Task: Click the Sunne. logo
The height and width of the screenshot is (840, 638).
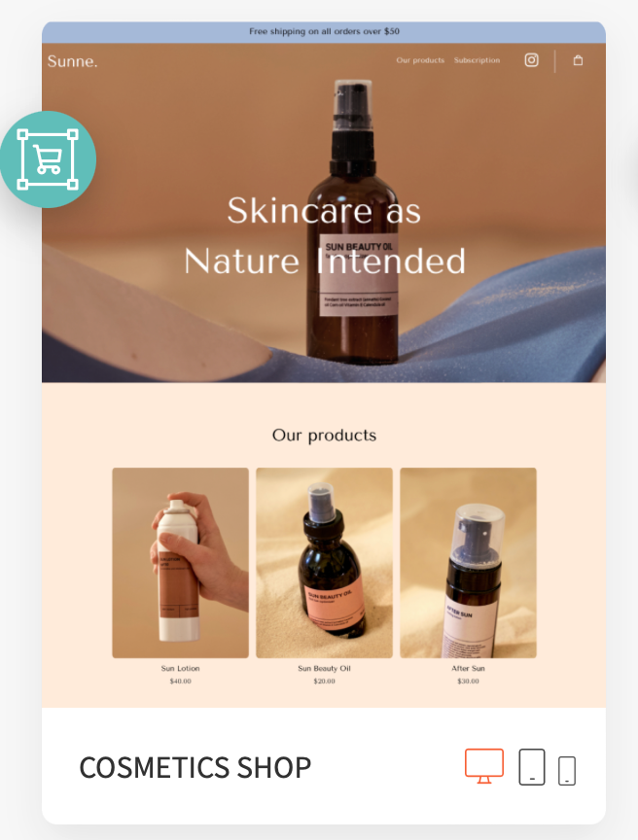Action: (72, 61)
